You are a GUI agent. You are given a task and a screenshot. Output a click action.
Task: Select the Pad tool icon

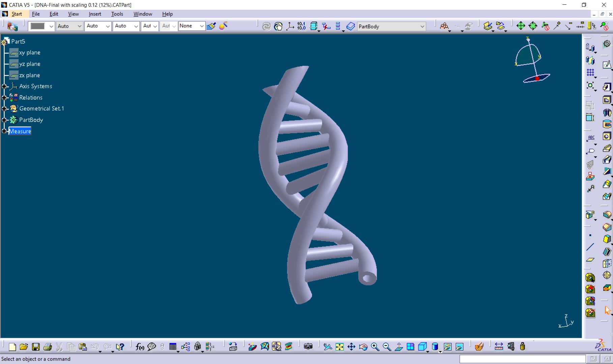(x=607, y=87)
